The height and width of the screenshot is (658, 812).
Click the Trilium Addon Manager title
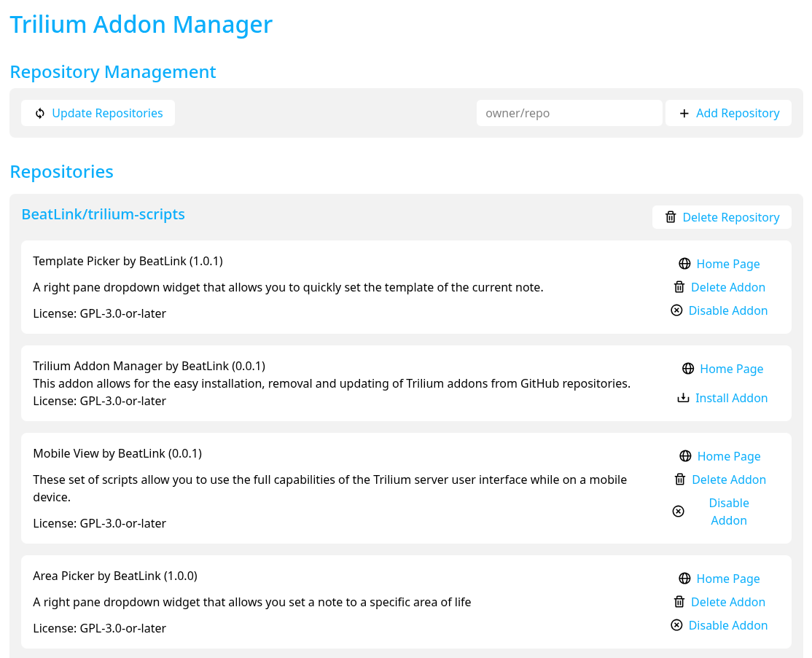pos(141,25)
